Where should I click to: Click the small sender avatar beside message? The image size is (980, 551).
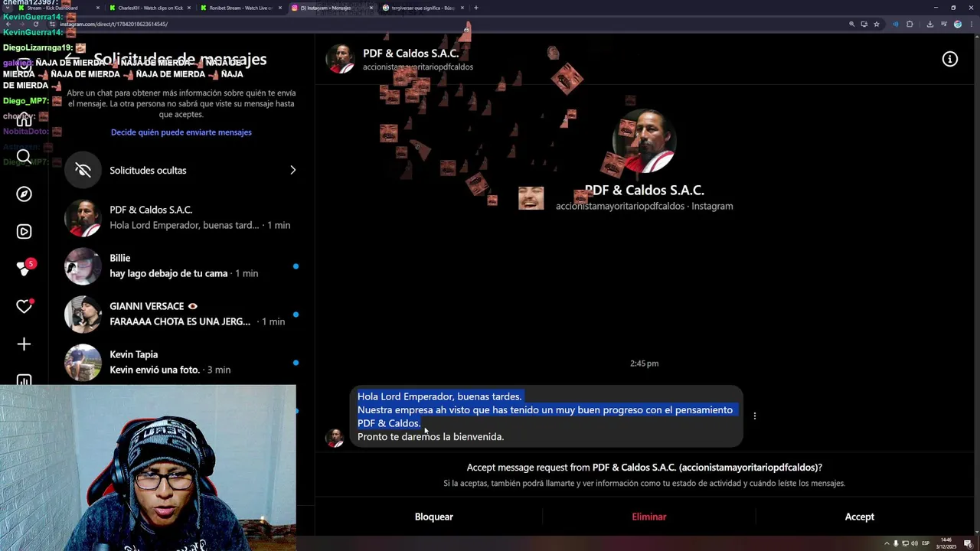point(335,438)
